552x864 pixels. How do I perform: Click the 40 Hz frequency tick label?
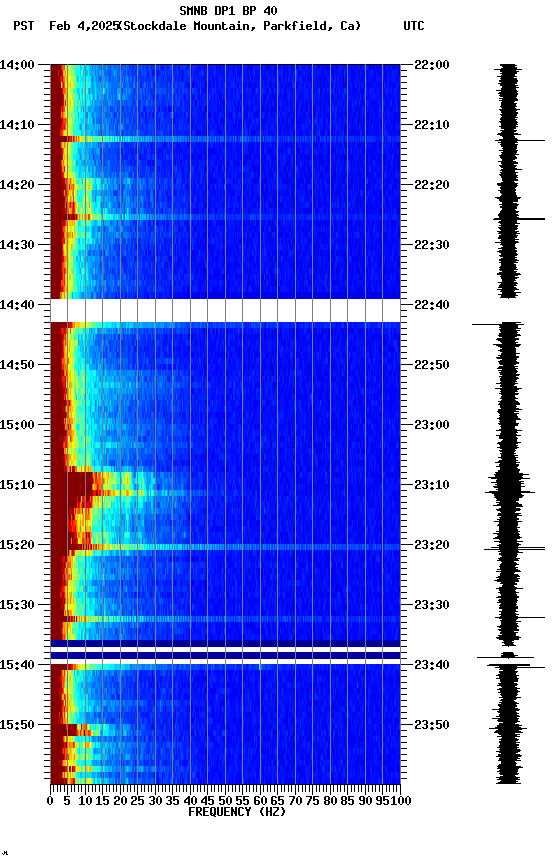(x=190, y=801)
